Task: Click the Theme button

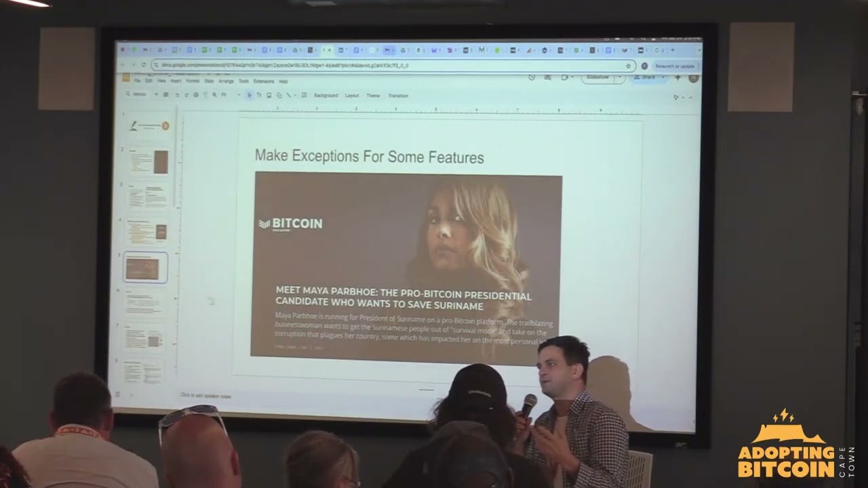Action: 373,96
